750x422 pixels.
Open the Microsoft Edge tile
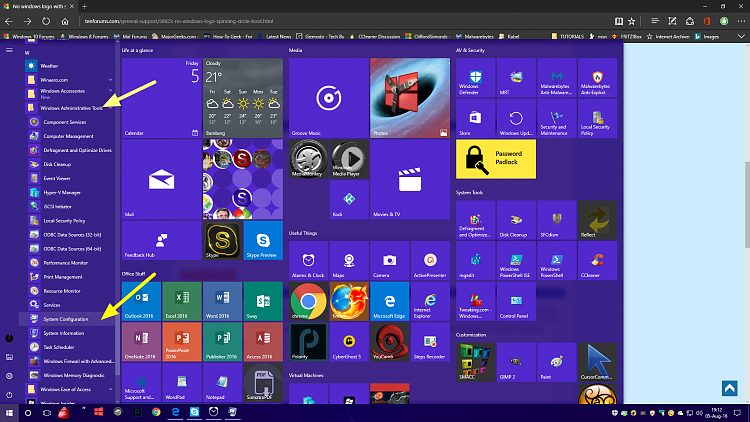point(390,301)
